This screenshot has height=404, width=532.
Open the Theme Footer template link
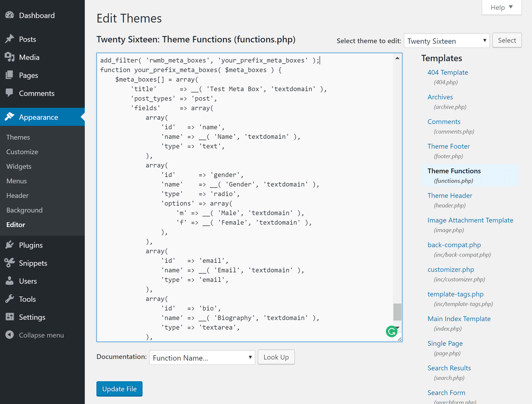[x=448, y=146]
